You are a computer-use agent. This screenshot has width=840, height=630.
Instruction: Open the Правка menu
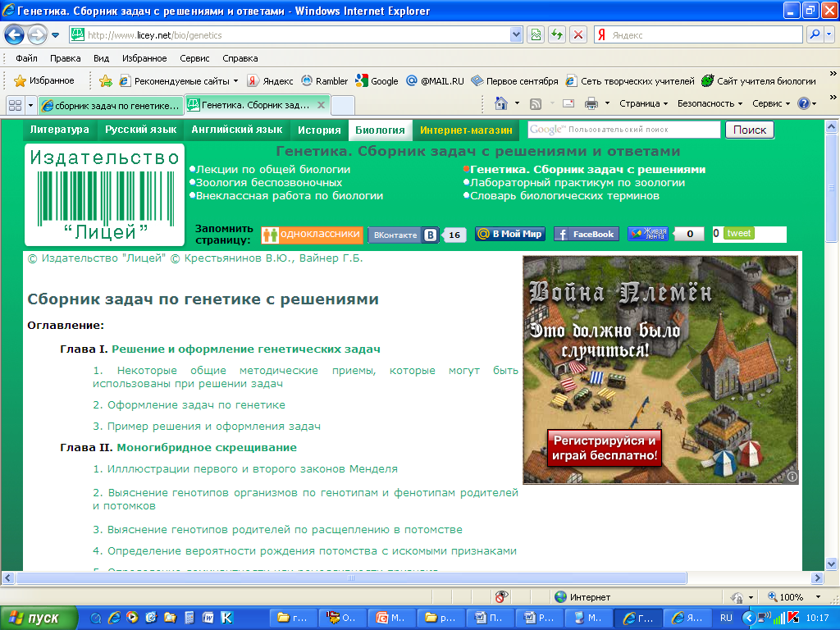[x=66, y=58]
